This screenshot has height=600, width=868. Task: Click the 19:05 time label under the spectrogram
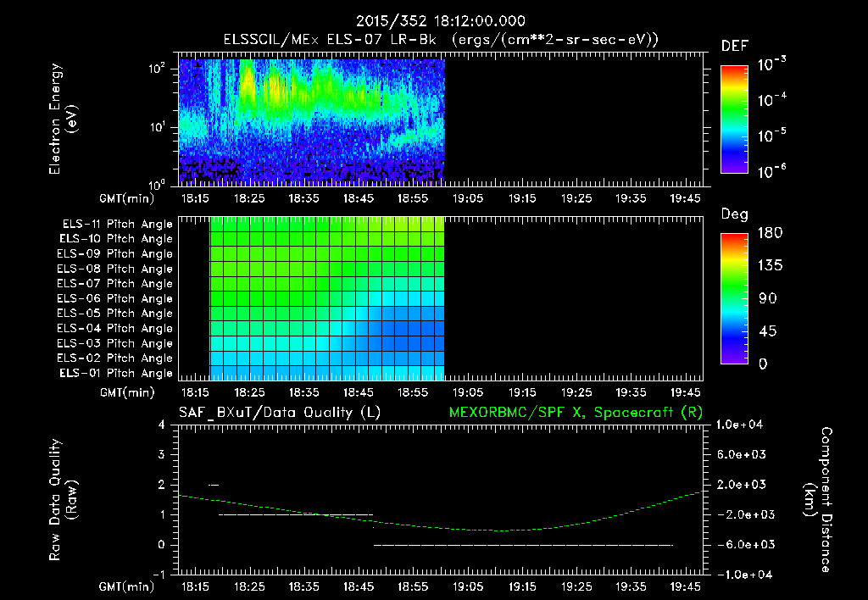[x=467, y=198]
